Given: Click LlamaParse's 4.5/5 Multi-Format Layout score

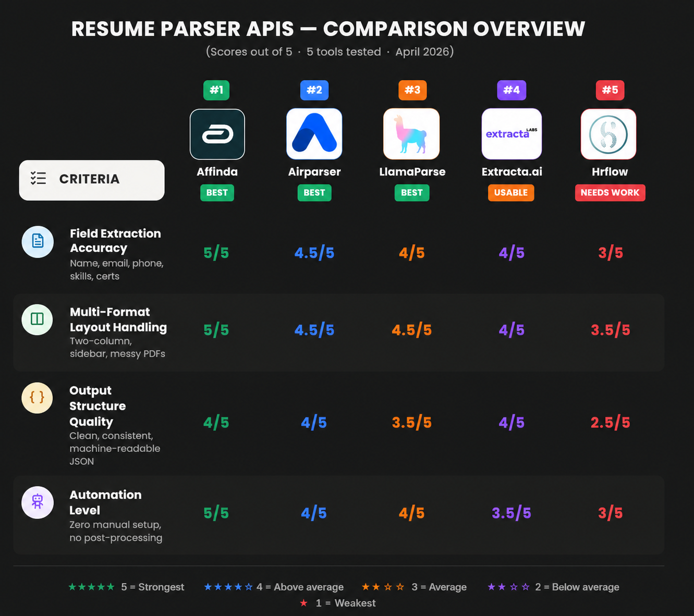Looking at the screenshot, I should pos(412,330).
